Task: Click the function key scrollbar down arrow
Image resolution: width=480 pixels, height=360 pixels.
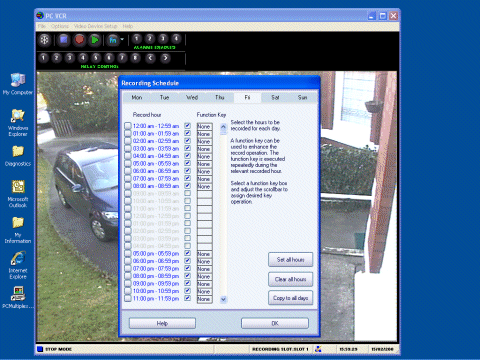Action: pyautogui.click(x=223, y=299)
